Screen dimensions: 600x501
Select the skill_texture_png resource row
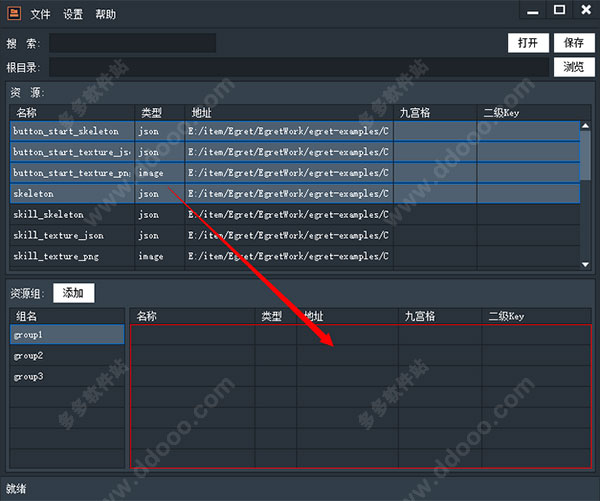tap(295, 256)
